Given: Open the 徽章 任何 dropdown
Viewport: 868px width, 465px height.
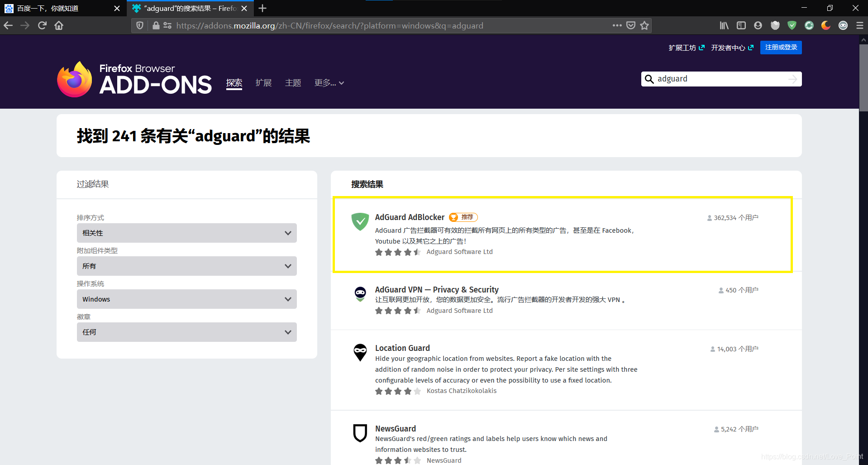Looking at the screenshot, I should [187, 332].
